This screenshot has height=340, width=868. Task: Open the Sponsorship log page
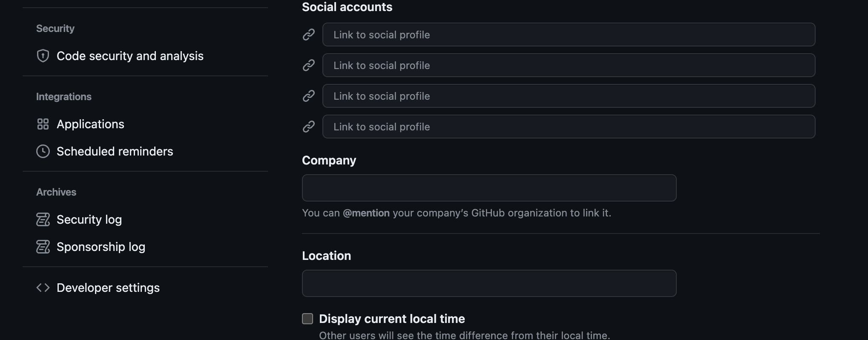pos(101,247)
